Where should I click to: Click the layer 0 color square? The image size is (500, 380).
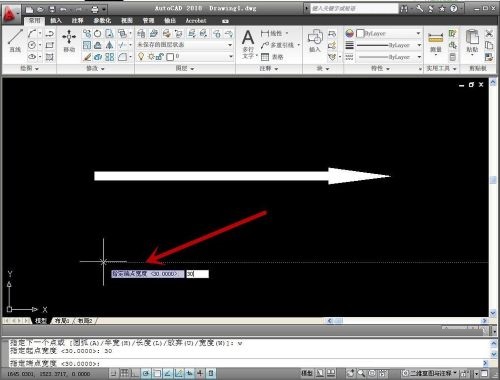[x=170, y=57]
